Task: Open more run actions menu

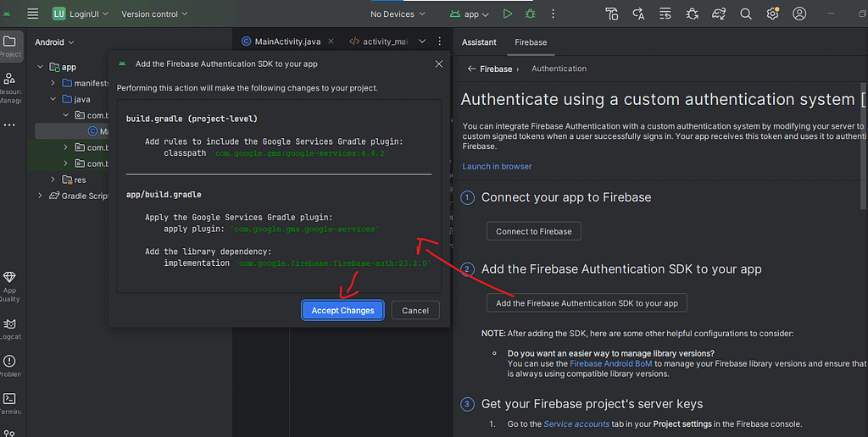Action: click(553, 14)
